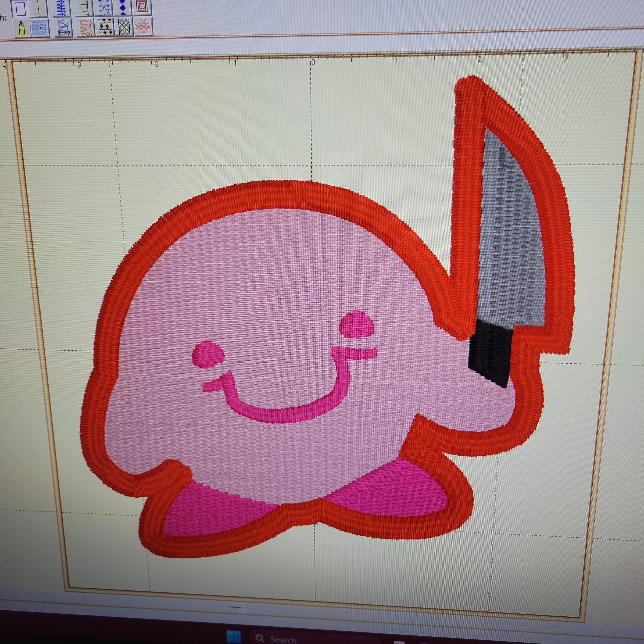Screen dimensions: 644x644
Task: Select the left magenta eye dot
Action: (208, 354)
